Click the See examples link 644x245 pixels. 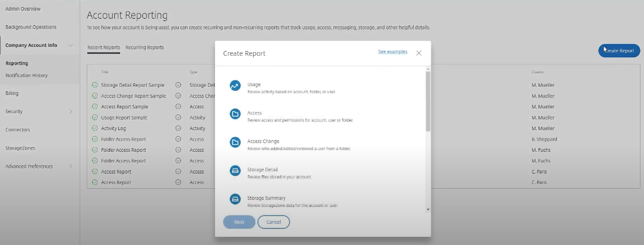[x=393, y=52]
